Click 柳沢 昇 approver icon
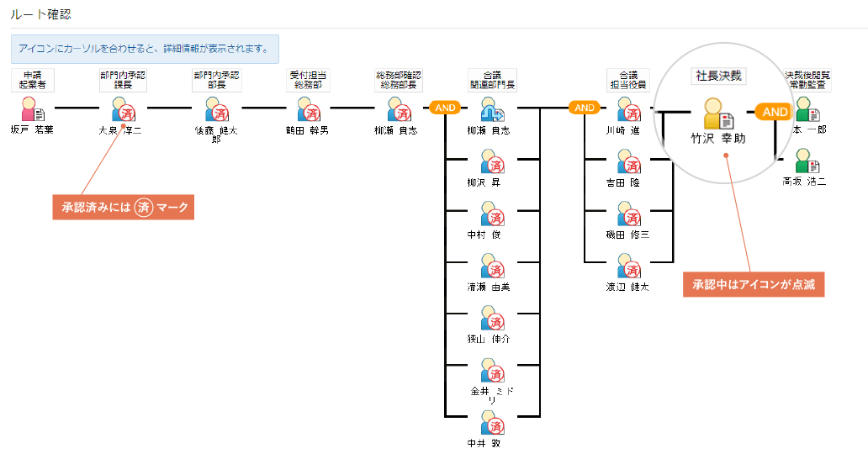This screenshot has width=868, height=459. [492, 161]
